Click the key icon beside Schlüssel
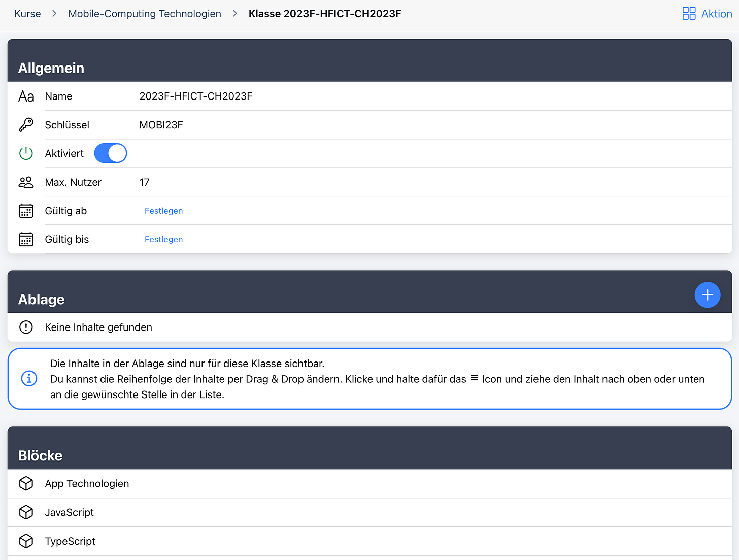739x560 pixels. 26,125
